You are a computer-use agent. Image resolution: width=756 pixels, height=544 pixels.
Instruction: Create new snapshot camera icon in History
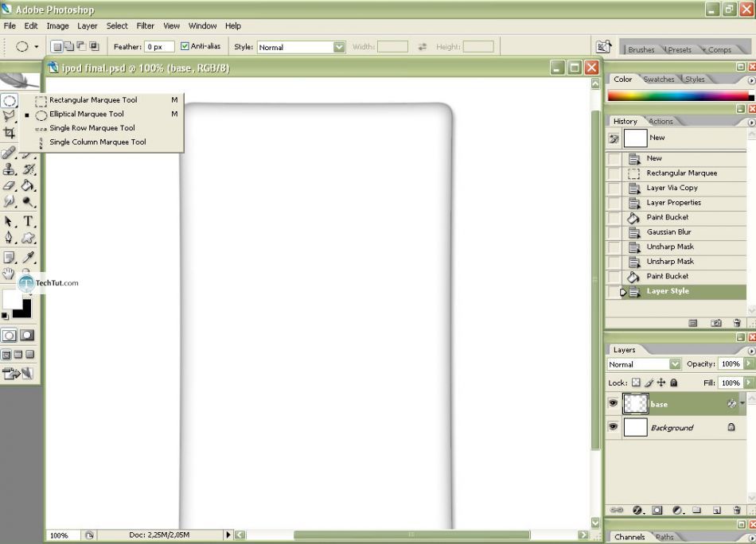click(x=716, y=324)
